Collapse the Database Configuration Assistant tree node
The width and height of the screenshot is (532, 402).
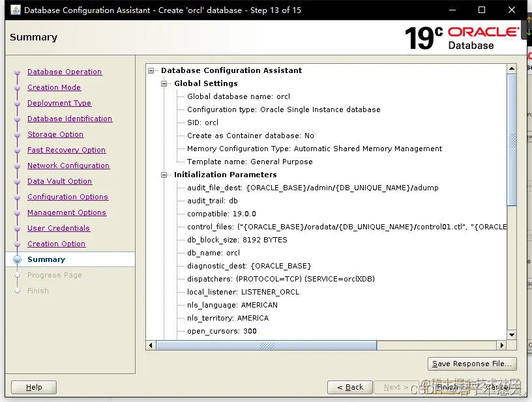[151, 70]
